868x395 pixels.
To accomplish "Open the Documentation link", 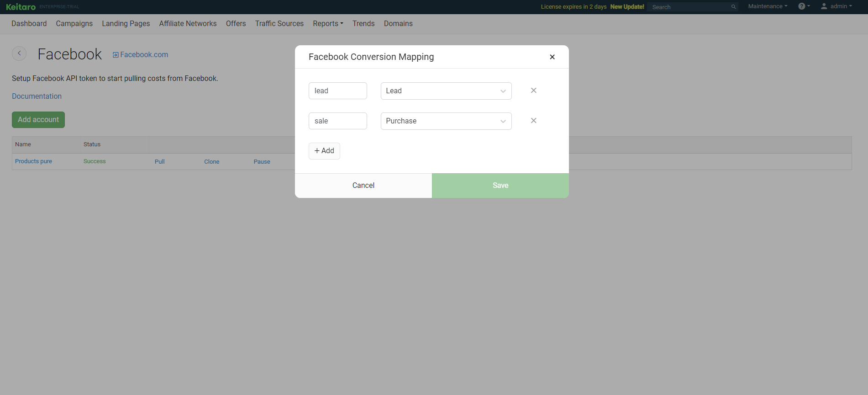I will [x=37, y=96].
